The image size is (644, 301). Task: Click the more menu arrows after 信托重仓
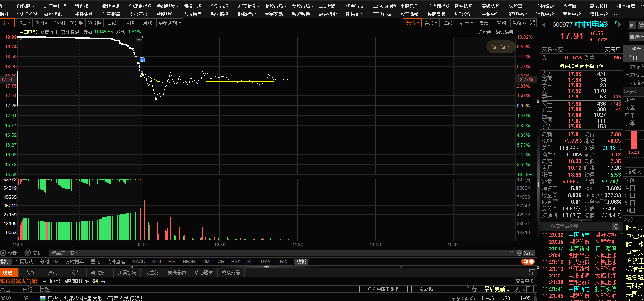click(615, 14)
